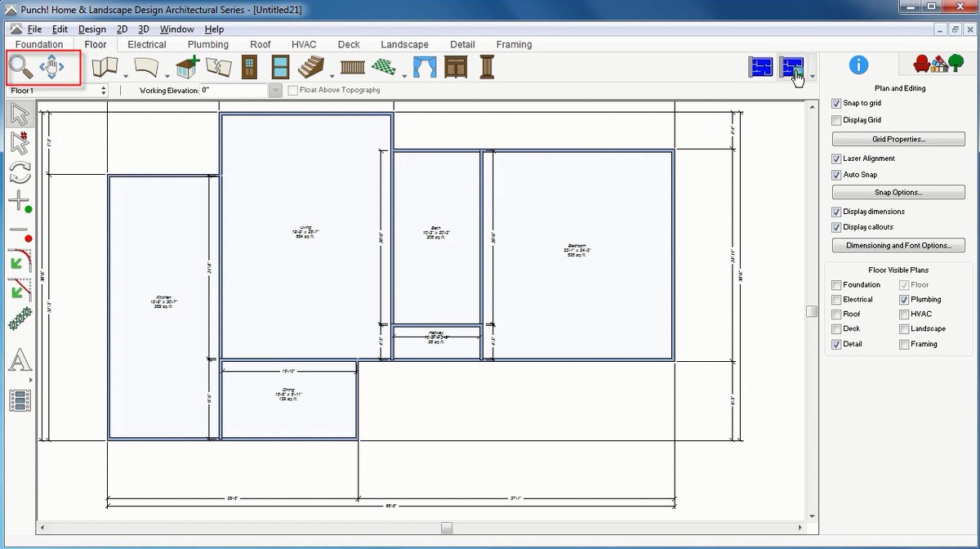
Task: Activate the Selection arrow tool
Action: pos(20,114)
